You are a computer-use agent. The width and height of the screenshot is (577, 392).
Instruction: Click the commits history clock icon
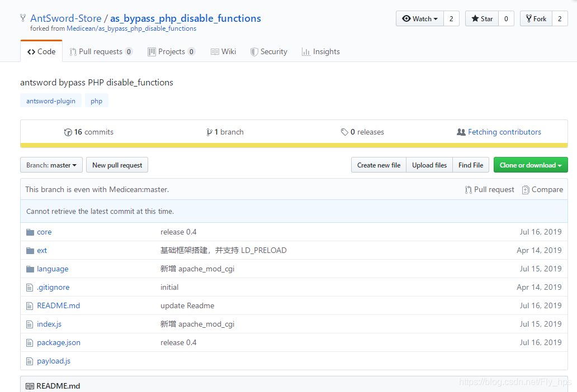(x=68, y=132)
